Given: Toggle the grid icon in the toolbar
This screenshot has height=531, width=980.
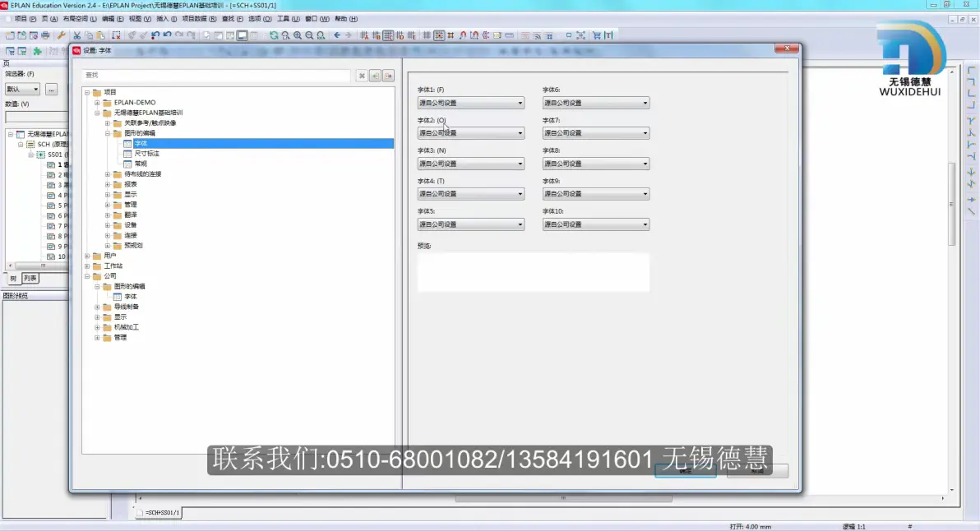Looking at the screenshot, I should [427, 35].
